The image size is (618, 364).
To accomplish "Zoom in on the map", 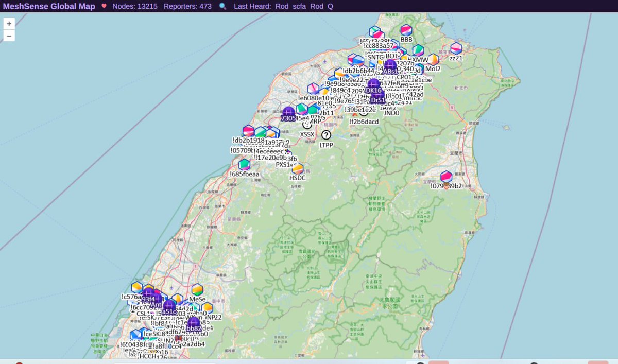I will pyautogui.click(x=9, y=24).
